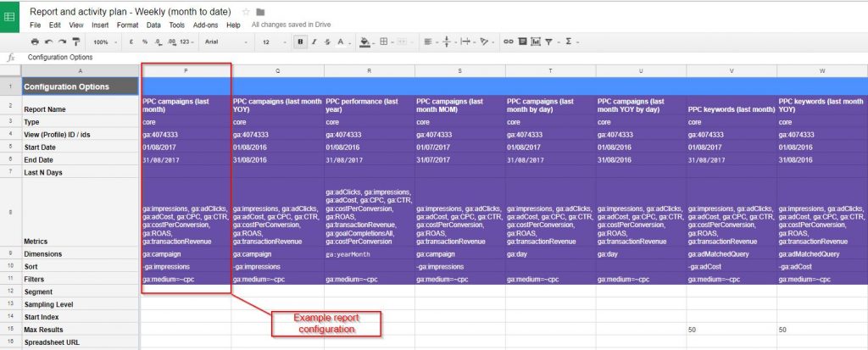Select the '31/07/2017' end date cell
The width and height of the screenshot is (868, 350).
coord(459,160)
